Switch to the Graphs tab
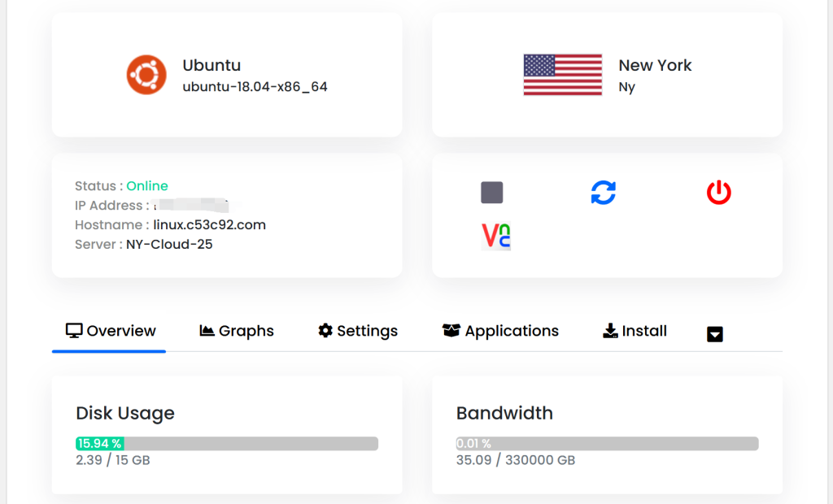The image size is (833, 504). tap(237, 331)
